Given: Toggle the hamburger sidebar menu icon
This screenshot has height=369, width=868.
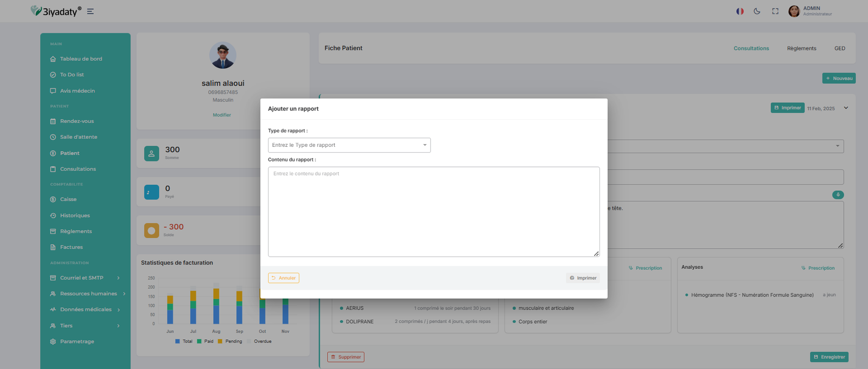Looking at the screenshot, I should (91, 11).
